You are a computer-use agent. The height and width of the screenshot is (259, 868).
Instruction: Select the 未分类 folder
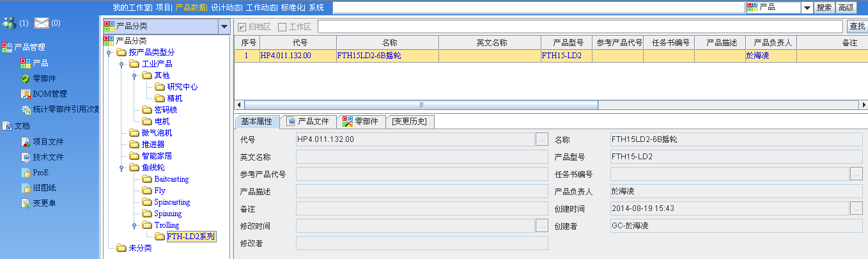pyautogui.click(x=140, y=248)
